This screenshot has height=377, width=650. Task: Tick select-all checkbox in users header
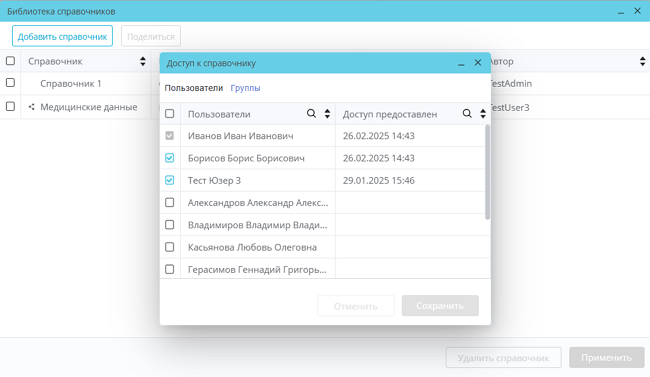pos(170,114)
